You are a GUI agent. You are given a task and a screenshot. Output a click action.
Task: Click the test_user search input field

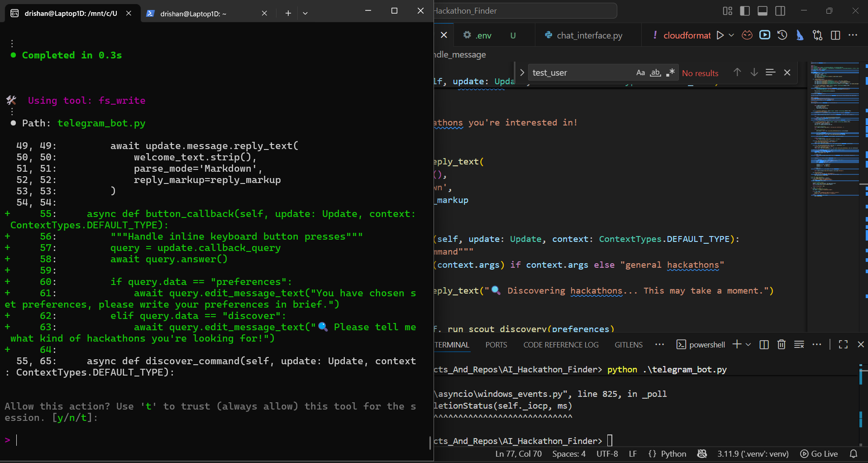point(579,72)
